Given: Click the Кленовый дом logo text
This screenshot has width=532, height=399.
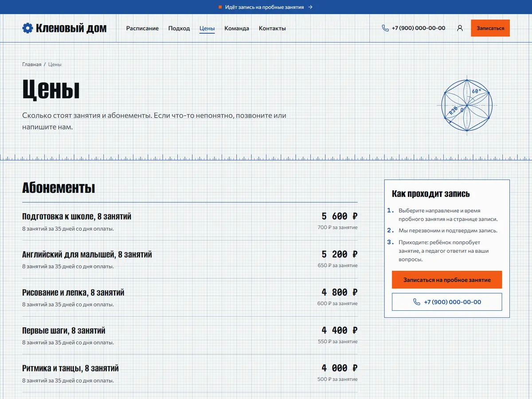Looking at the screenshot, I should click(71, 28).
